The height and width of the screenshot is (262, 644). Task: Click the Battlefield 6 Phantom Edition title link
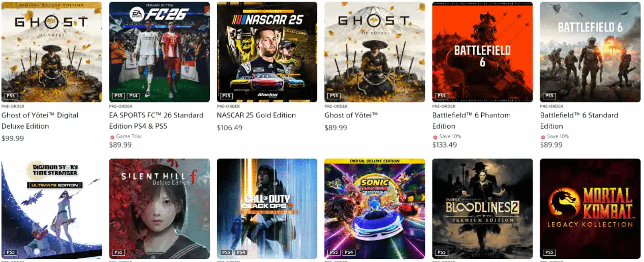pos(471,121)
